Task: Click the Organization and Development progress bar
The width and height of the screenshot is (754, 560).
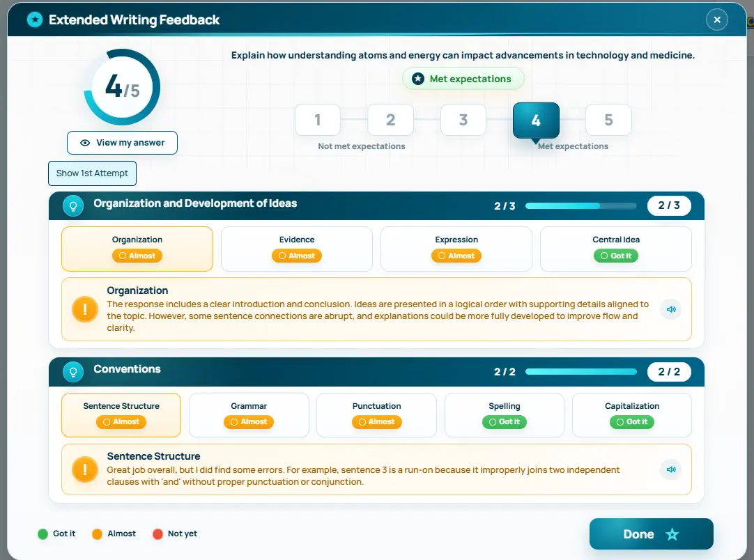Action: (581, 205)
